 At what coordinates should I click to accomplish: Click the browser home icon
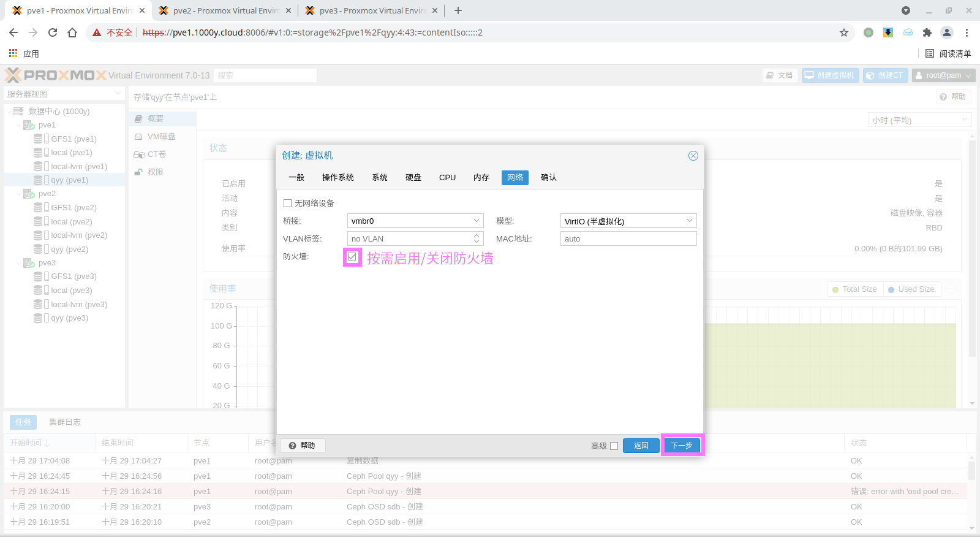pos(72,32)
